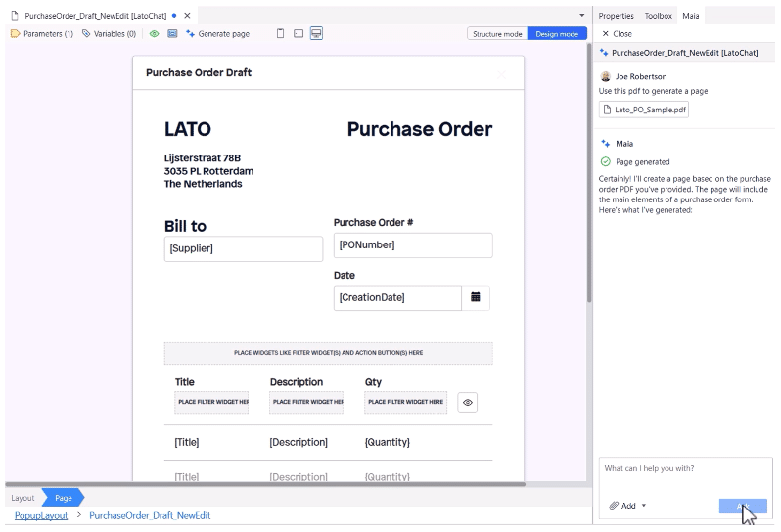
Task: Click the green eye preview icon in toolbar
Action: (155, 34)
